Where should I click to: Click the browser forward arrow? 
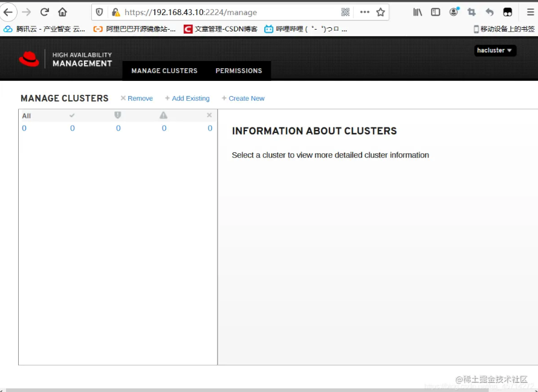pyautogui.click(x=27, y=12)
